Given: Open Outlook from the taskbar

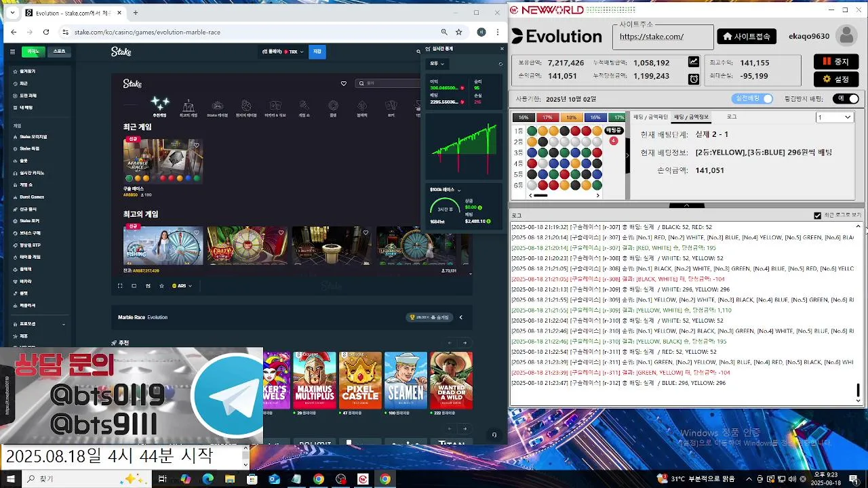Looking at the screenshot, I should (274, 479).
